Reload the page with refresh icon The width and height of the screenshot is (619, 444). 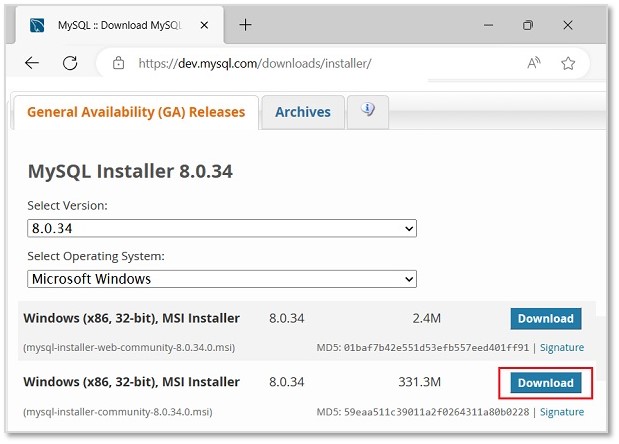pos(70,63)
